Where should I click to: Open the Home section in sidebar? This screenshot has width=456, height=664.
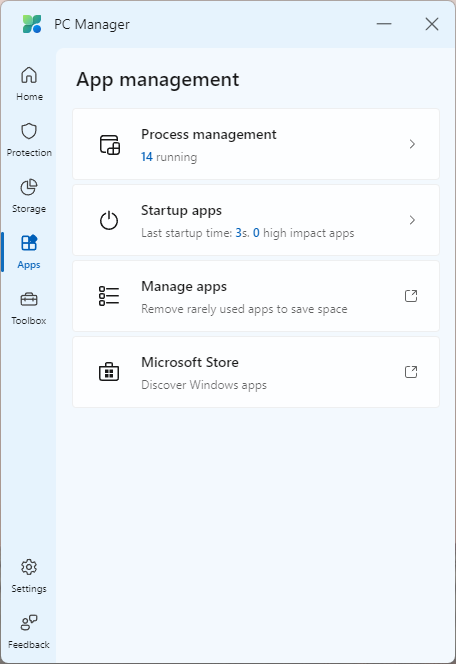tap(29, 84)
